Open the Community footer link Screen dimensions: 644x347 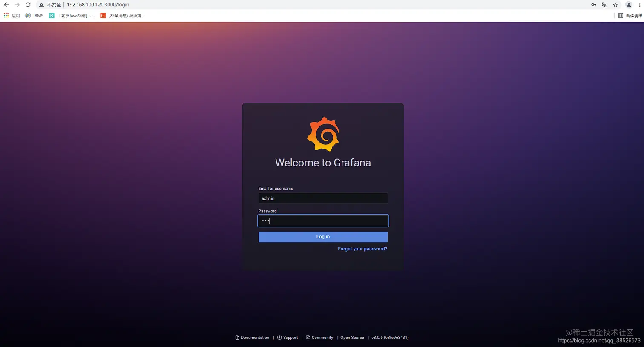pyautogui.click(x=319, y=338)
